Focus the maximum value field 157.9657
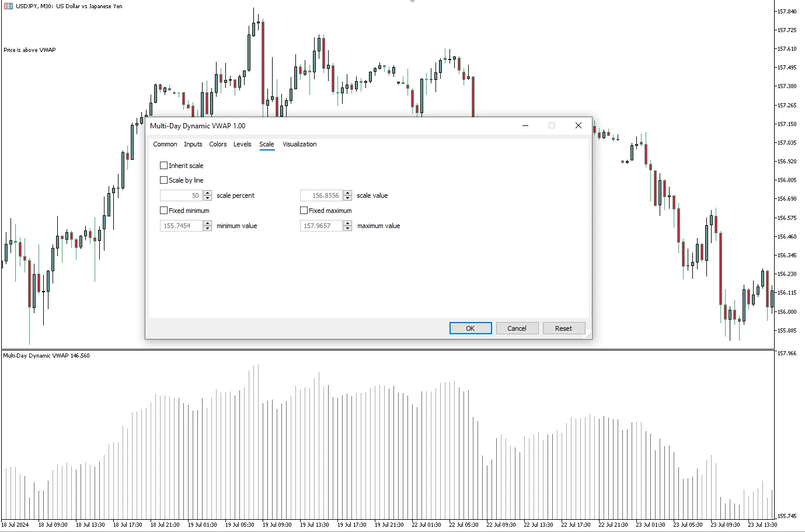Image resolution: width=805 pixels, height=532 pixels. (x=322, y=226)
